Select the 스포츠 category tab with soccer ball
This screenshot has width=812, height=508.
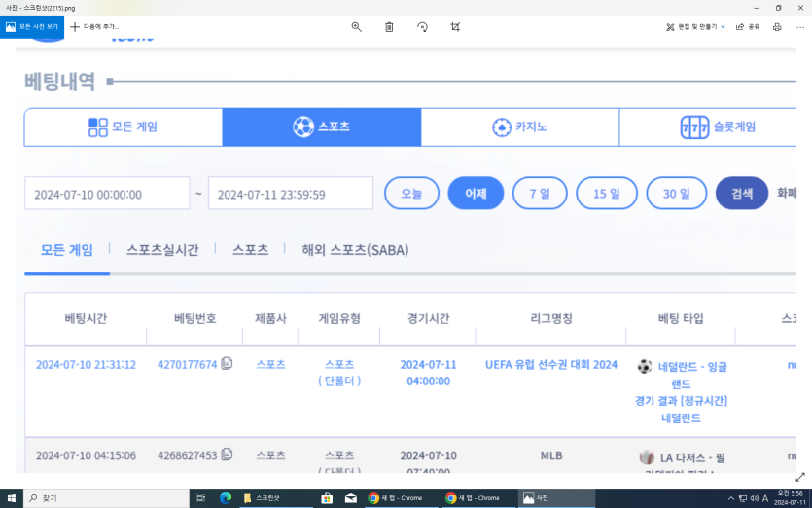point(322,127)
